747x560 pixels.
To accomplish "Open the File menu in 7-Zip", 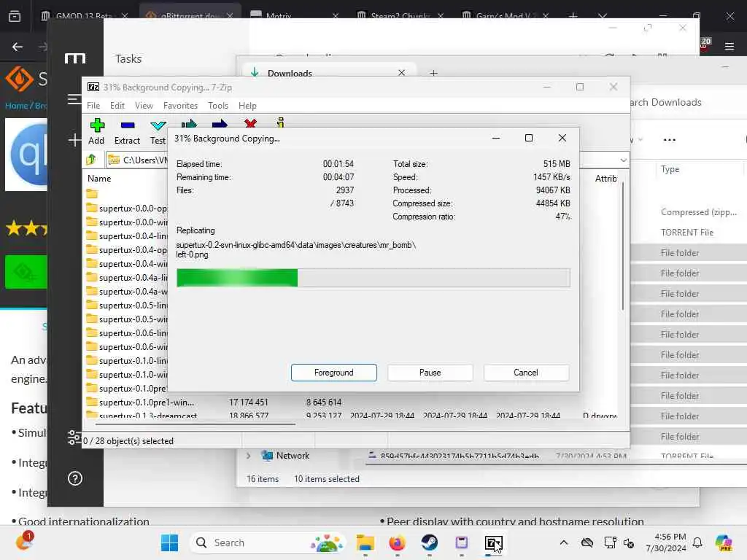I will coord(93,105).
